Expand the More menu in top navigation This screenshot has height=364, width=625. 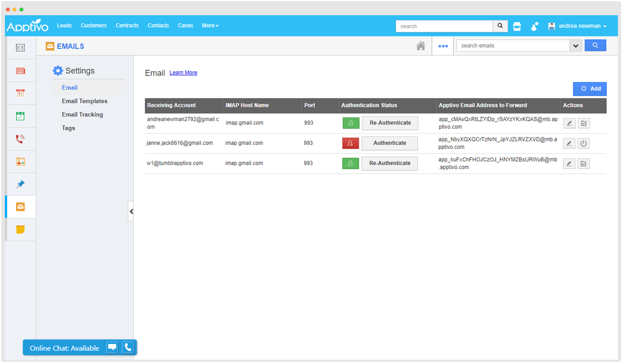click(210, 26)
